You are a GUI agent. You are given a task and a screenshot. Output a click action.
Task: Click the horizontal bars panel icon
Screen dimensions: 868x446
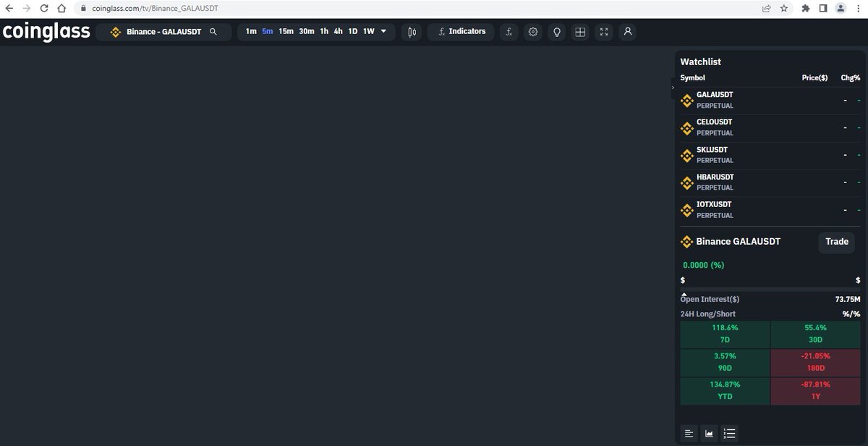pyautogui.click(x=689, y=434)
